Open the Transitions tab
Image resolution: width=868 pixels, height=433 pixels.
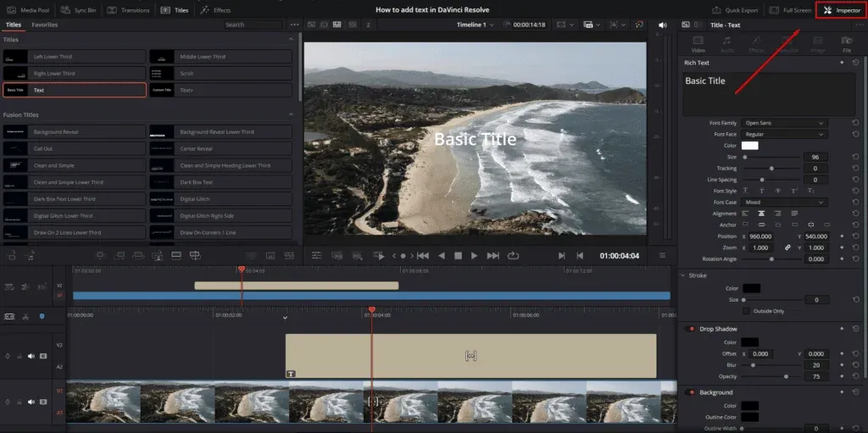coord(129,10)
